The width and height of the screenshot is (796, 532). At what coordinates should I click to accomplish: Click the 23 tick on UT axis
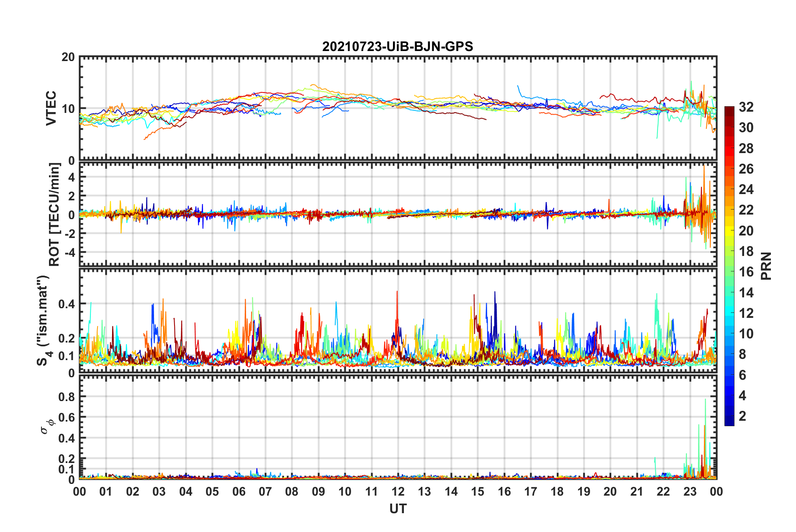point(690,491)
